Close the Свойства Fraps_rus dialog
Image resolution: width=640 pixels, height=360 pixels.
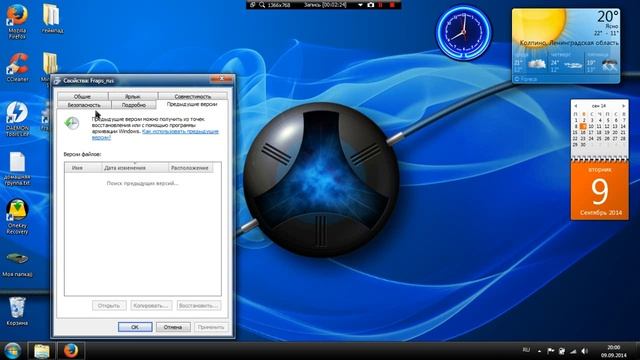(x=222, y=78)
